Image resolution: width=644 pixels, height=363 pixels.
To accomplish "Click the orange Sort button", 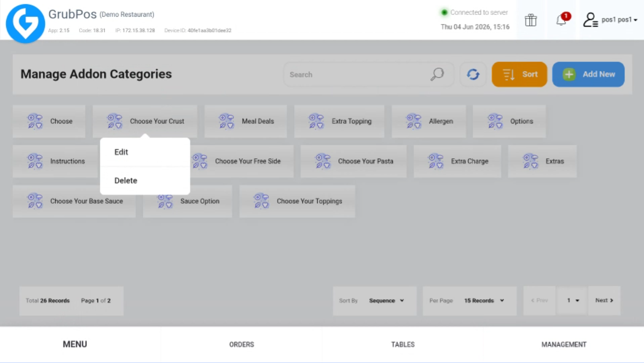I will (x=519, y=74).
